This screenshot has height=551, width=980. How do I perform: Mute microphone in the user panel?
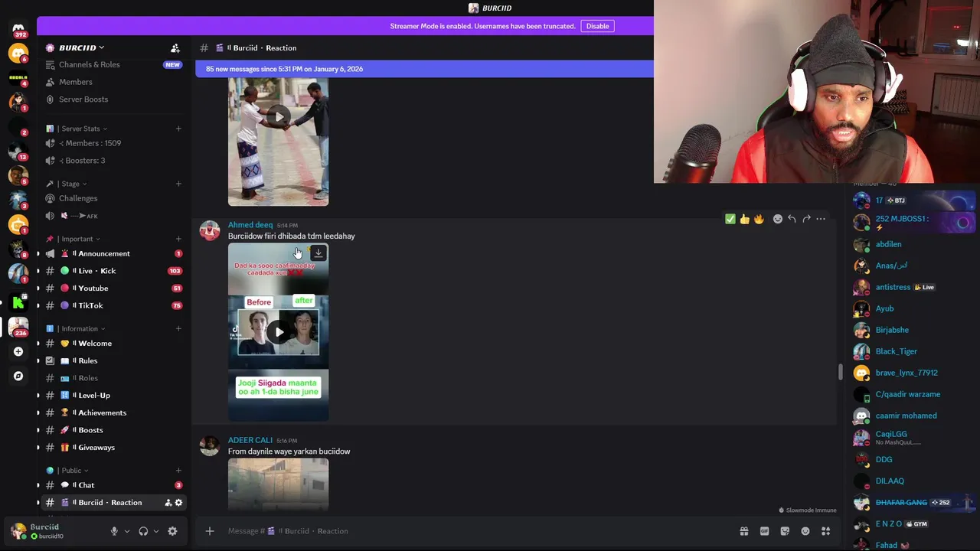pyautogui.click(x=114, y=531)
